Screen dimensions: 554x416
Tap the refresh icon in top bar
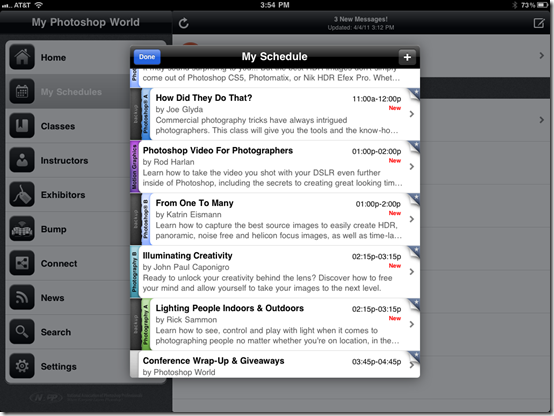[x=183, y=23]
